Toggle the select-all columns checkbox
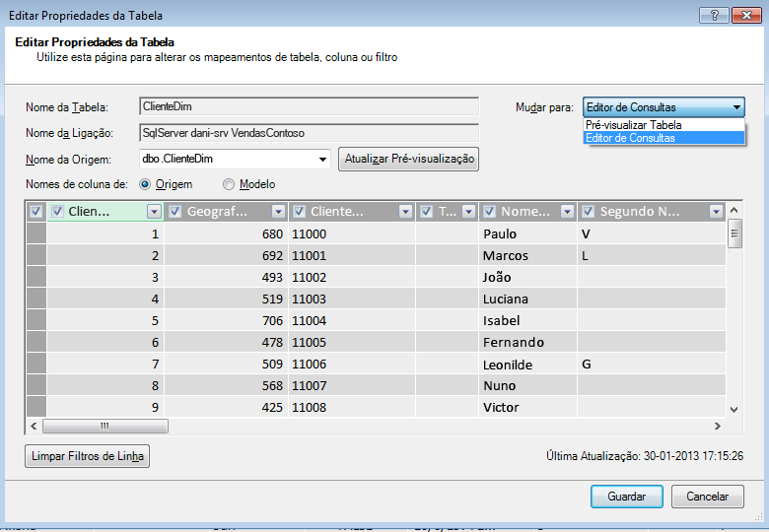The height and width of the screenshot is (532, 769). click(x=35, y=212)
